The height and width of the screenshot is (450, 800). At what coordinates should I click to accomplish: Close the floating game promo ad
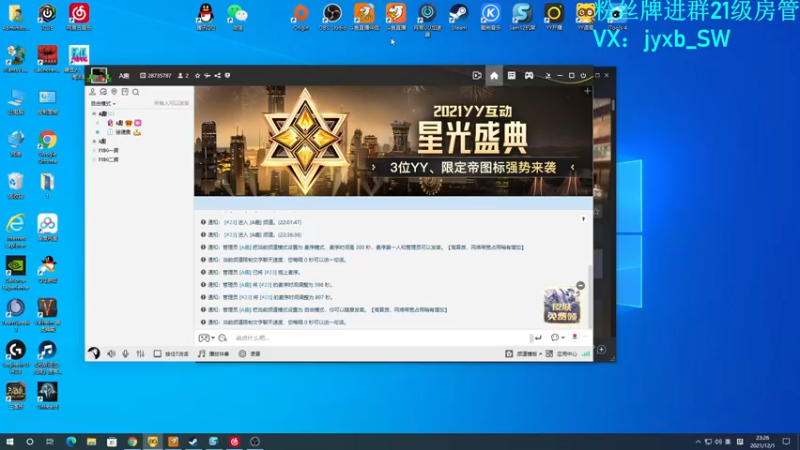click(x=581, y=286)
